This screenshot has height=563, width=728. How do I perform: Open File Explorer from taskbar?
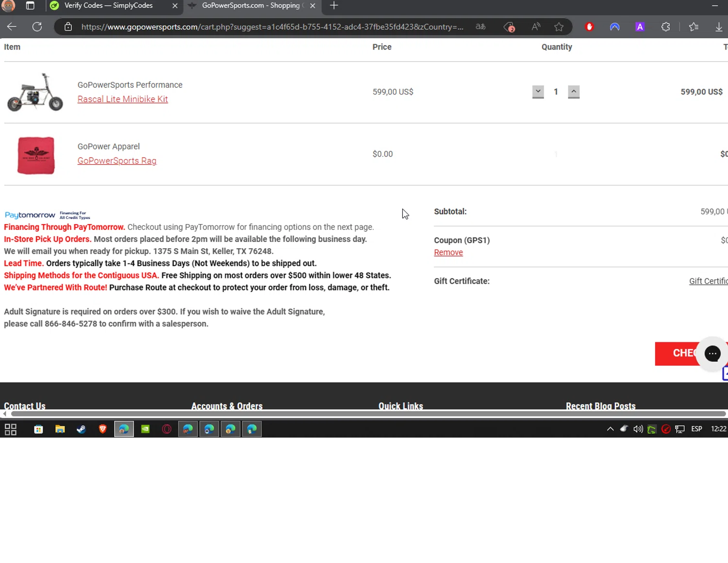point(60,429)
